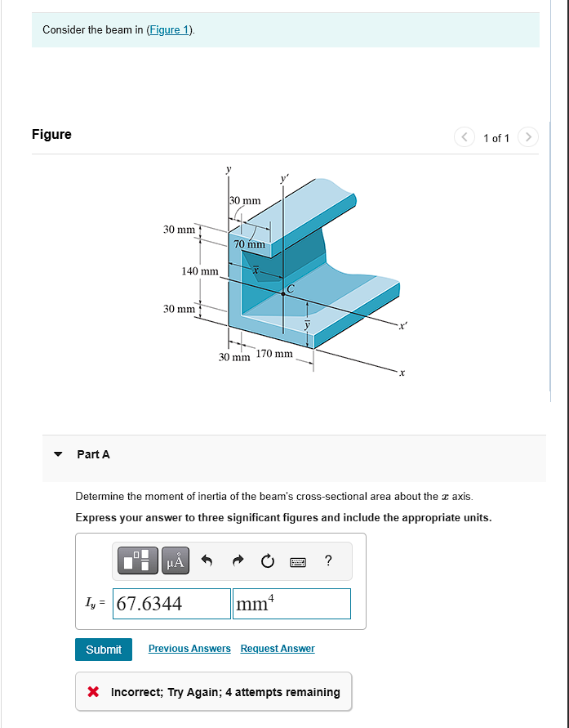Reset the answer field
The height and width of the screenshot is (728, 569).
click(267, 561)
